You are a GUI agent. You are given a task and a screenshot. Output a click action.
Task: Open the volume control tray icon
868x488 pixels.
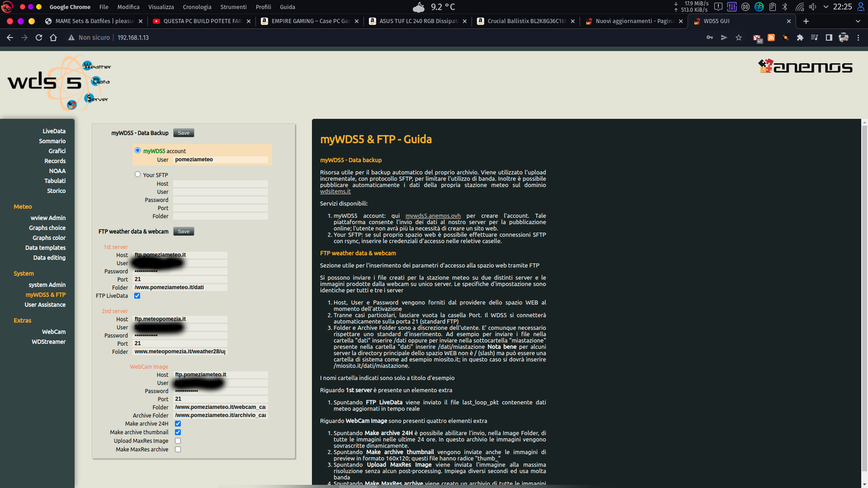tap(812, 7)
